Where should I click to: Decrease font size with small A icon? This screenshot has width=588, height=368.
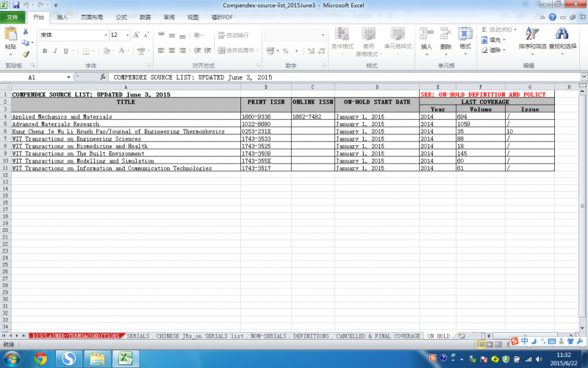click(x=146, y=35)
